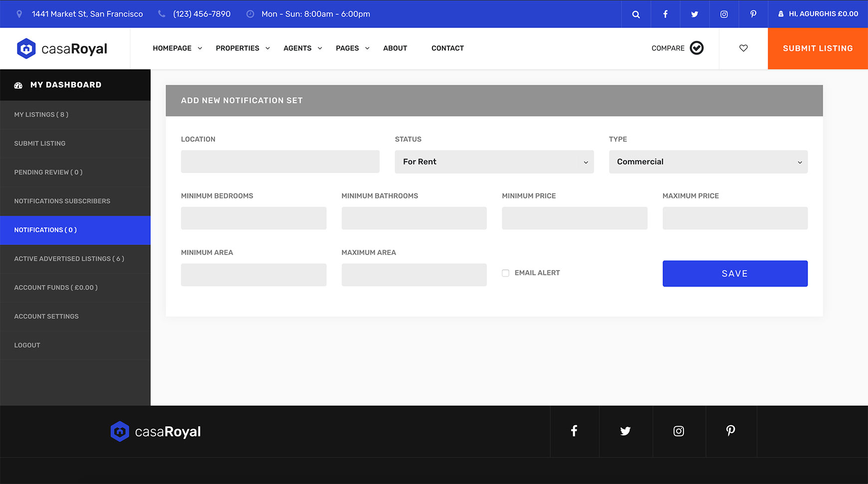Go to the About page

click(x=395, y=48)
